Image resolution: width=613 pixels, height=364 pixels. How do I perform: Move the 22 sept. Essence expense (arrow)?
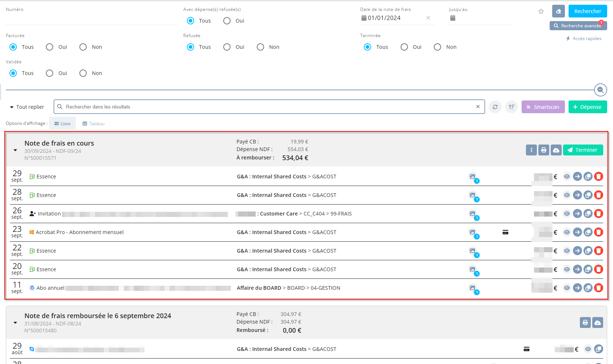577,251
